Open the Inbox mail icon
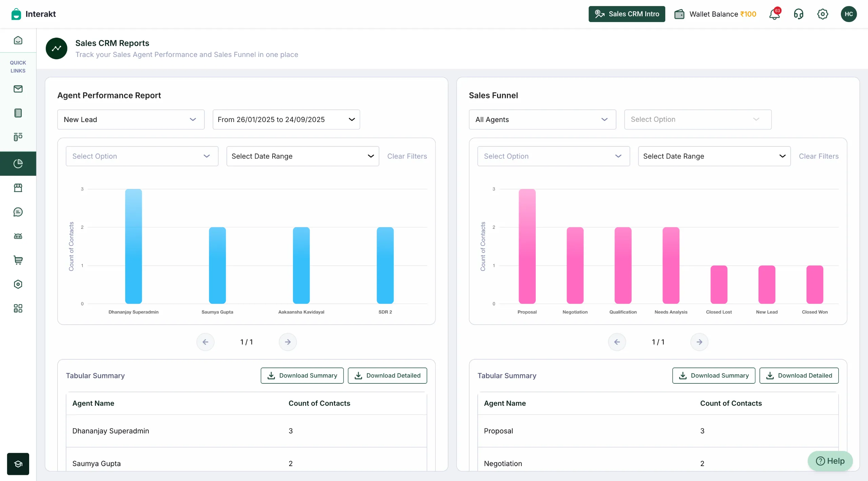This screenshot has height=481, width=868. pyautogui.click(x=18, y=89)
